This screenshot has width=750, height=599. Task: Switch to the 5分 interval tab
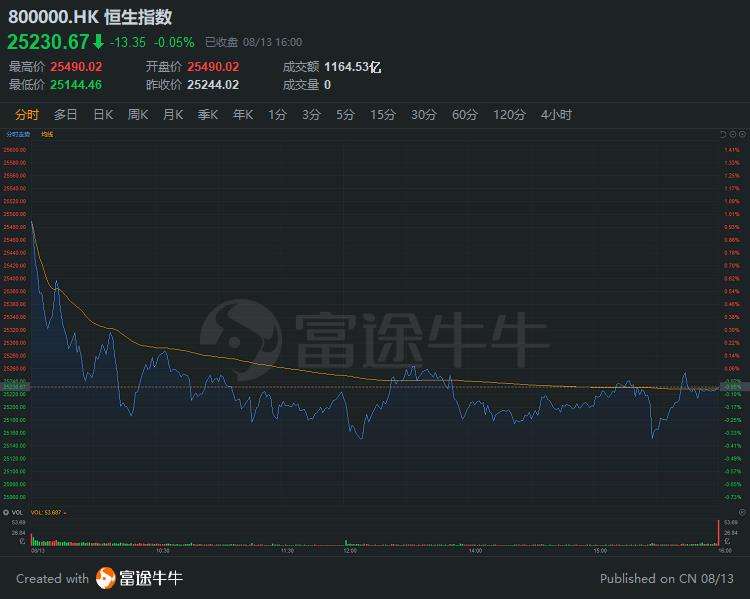(345, 115)
